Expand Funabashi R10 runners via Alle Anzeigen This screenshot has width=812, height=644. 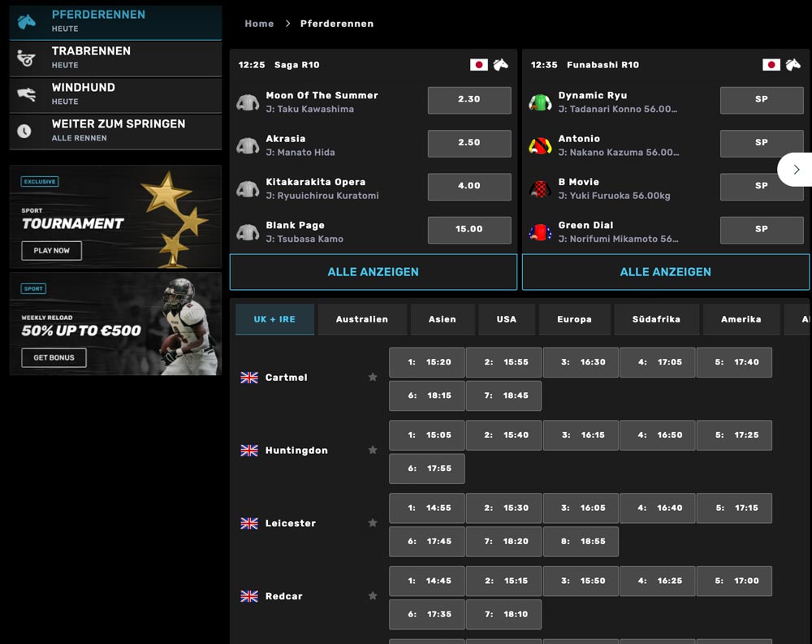665,272
